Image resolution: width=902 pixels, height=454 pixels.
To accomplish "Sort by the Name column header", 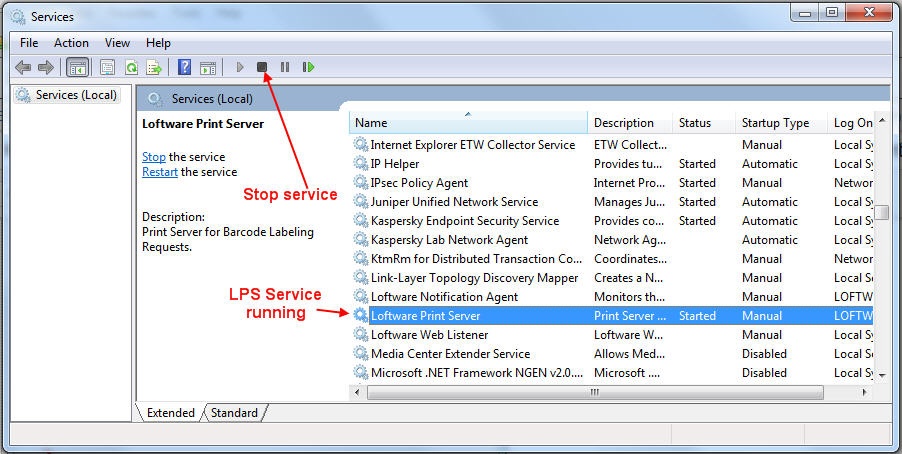I will click(x=468, y=123).
